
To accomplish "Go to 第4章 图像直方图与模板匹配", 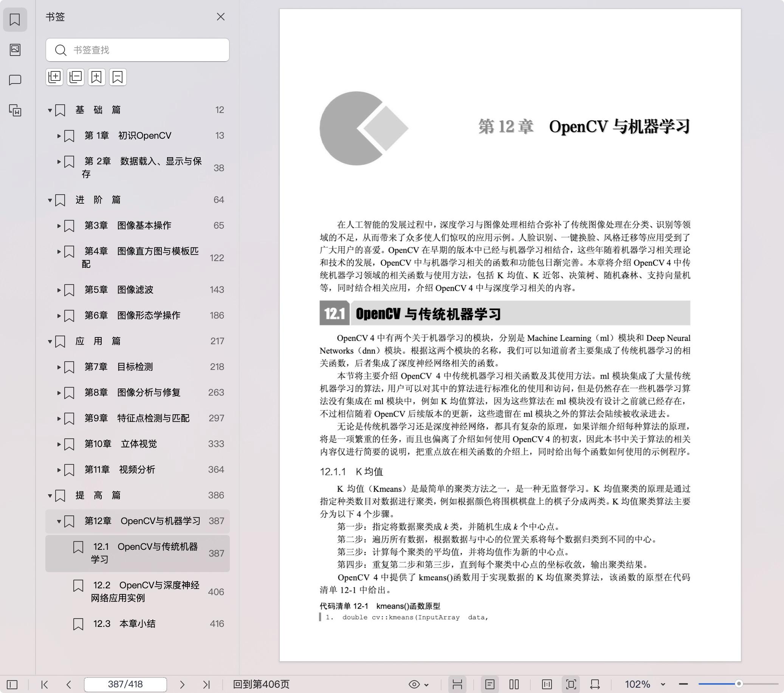I will (x=140, y=257).
